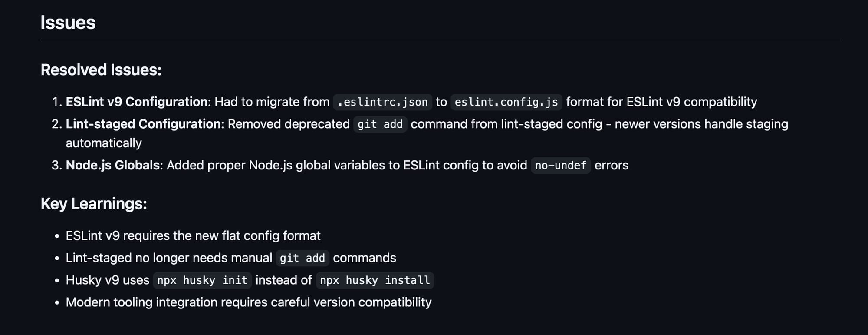This screenshot has height=335, width=868.
Task: Click the bold Lint-staged Configuration text
Action: tap(143, 124)
